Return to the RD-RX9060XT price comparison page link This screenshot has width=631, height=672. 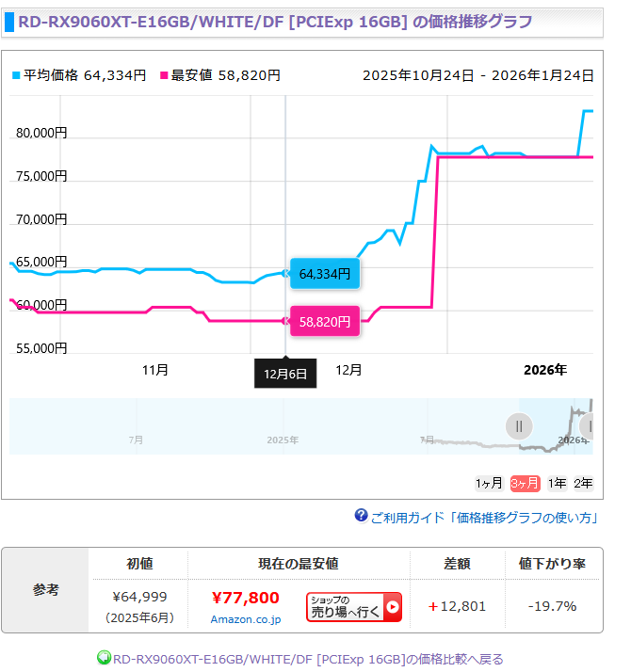(307, 659)
